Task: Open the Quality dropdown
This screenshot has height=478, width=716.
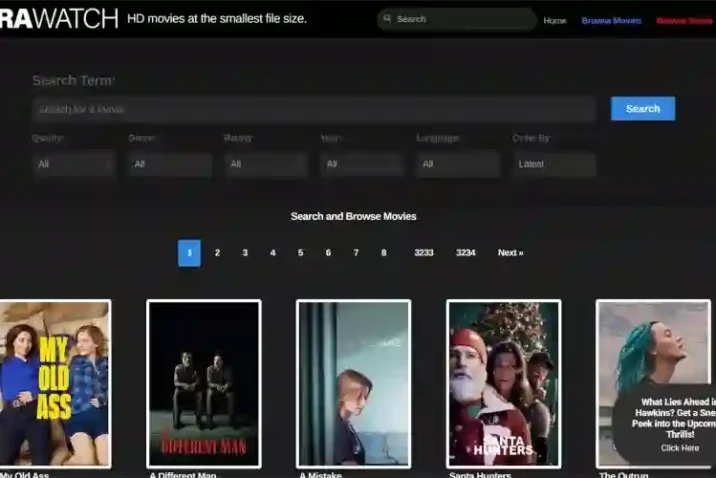Action: pos(73,164)
